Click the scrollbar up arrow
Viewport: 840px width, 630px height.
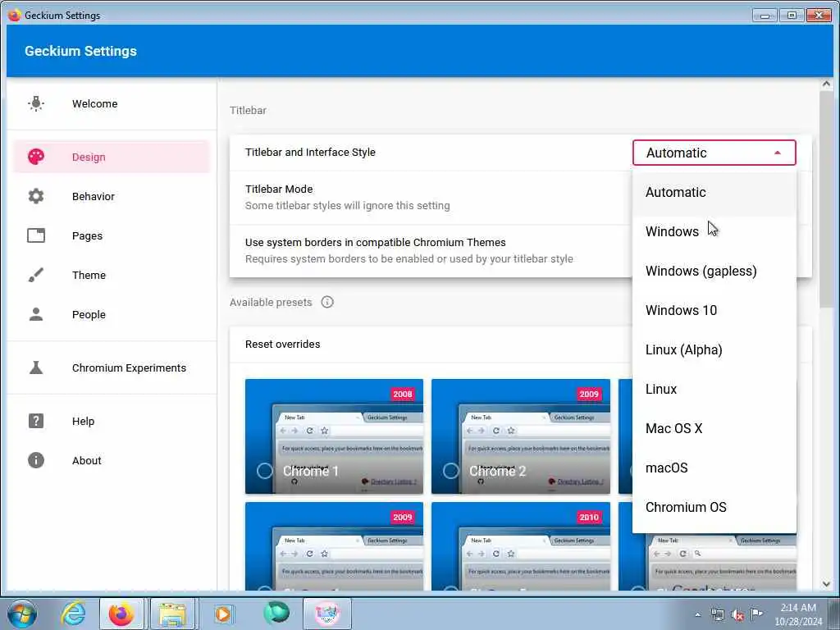point(826,84)
